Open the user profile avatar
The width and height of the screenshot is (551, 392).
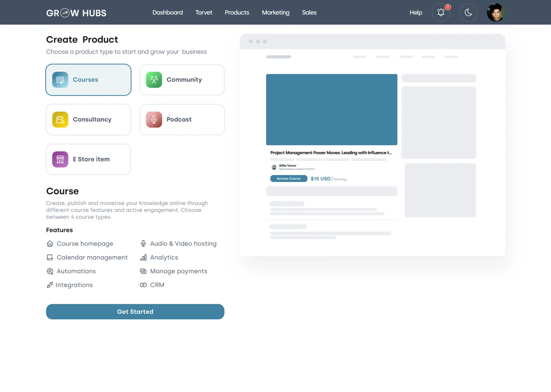click(x=496, y=12)
